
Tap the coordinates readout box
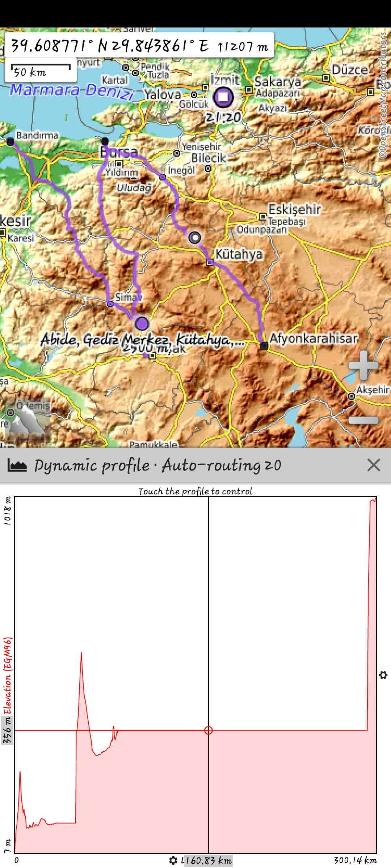139,46
